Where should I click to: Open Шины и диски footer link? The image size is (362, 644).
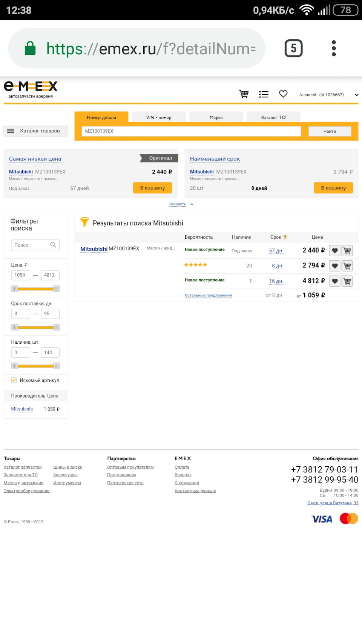click(x=68, y=467)
